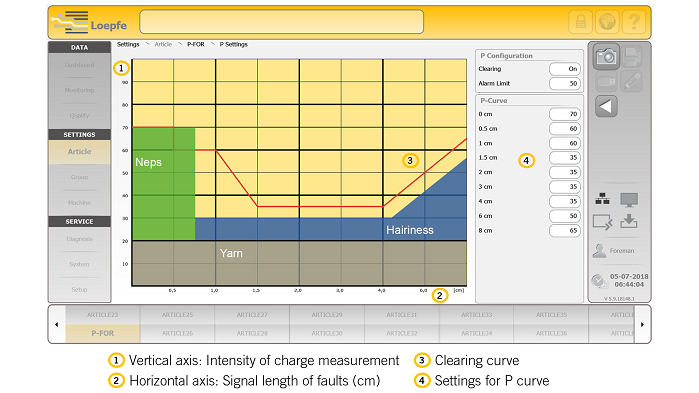The width and height of the screenshot is (699, 393).
Task: Select ARTICLE30 tab
Action: point(327,333)
